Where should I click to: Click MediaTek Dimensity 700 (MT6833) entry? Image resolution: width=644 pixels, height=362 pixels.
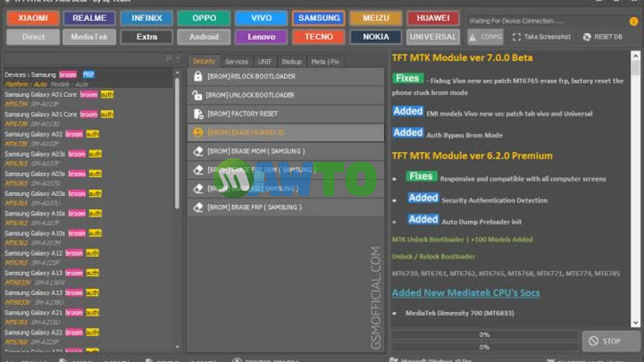point(459,313)
